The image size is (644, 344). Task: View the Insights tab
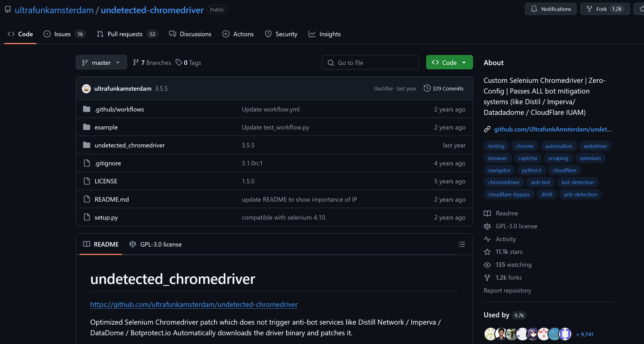coord(325,34)
